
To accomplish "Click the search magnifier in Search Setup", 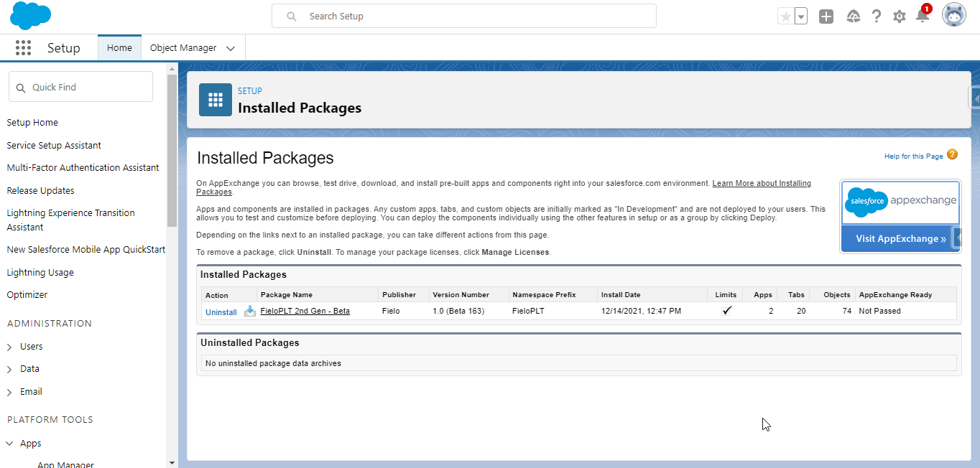I will click(x=292, y=16).
